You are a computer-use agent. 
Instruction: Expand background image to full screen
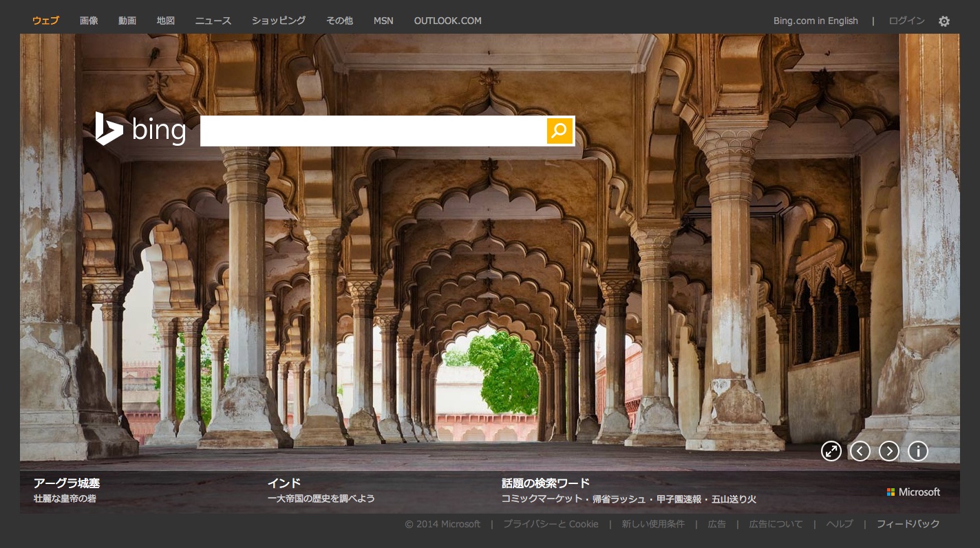831,451
